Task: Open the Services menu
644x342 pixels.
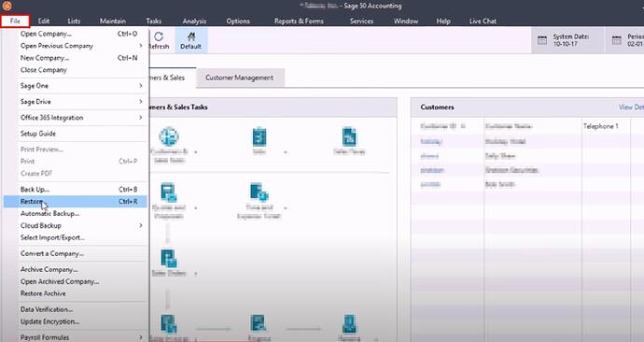Action: [361, 21]
